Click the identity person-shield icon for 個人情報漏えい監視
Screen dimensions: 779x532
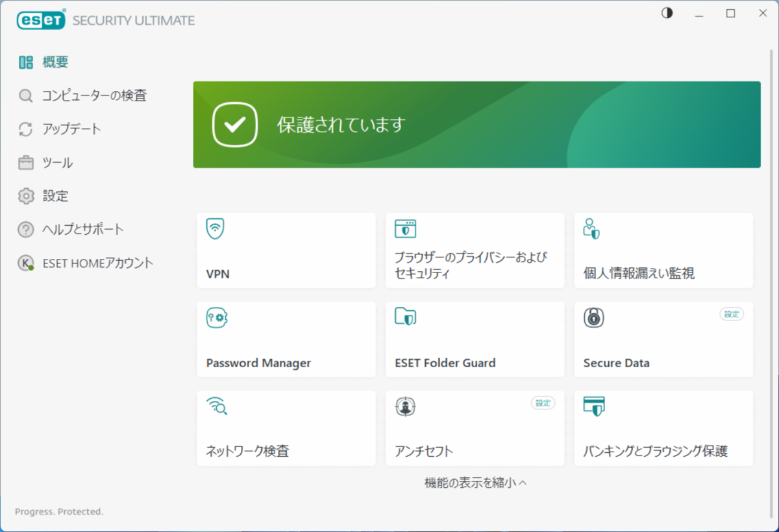pos(591,228)
